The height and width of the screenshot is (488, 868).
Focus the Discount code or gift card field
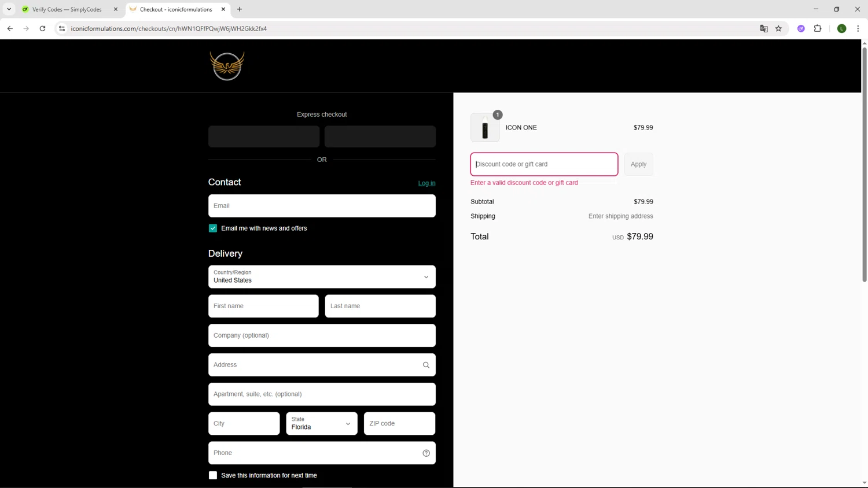point(544,164)
